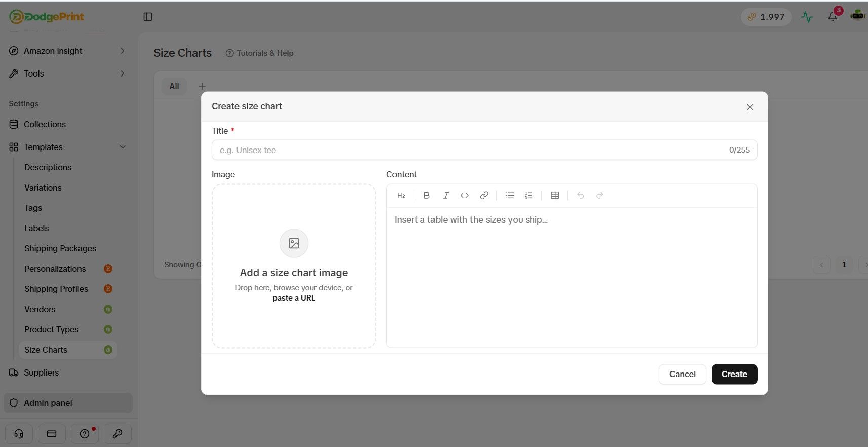868x447 pixels.
Task: Click into the Content text area
Action: 572,277
